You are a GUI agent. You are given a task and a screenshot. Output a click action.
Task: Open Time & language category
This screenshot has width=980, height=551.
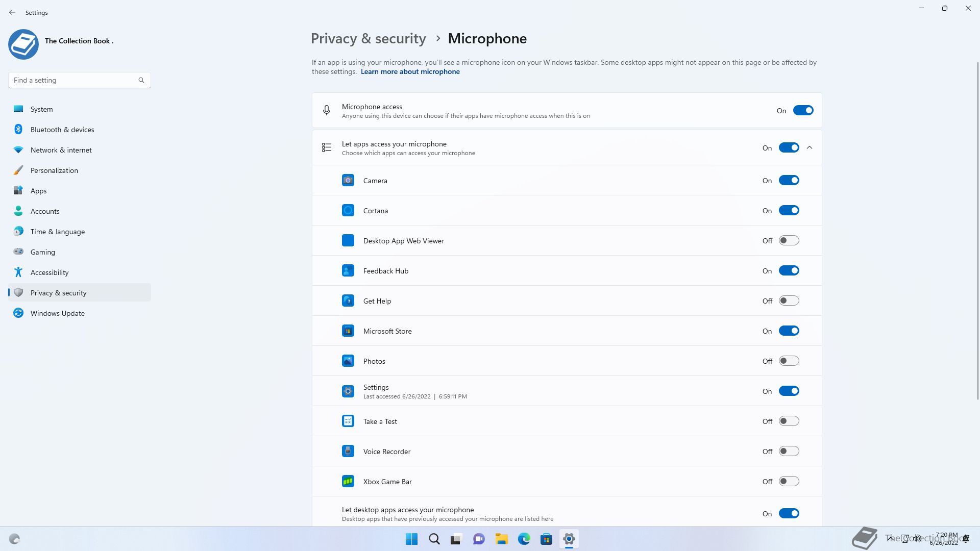80,232
